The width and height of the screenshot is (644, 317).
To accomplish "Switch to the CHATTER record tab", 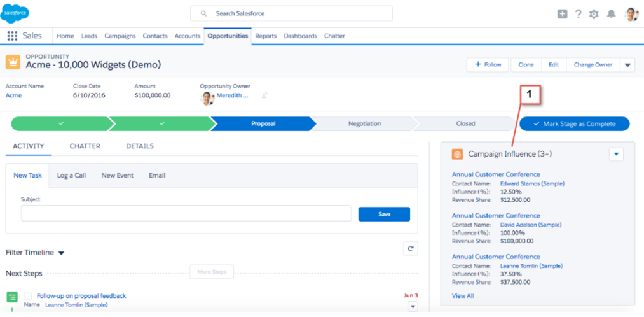I will 85,146.
